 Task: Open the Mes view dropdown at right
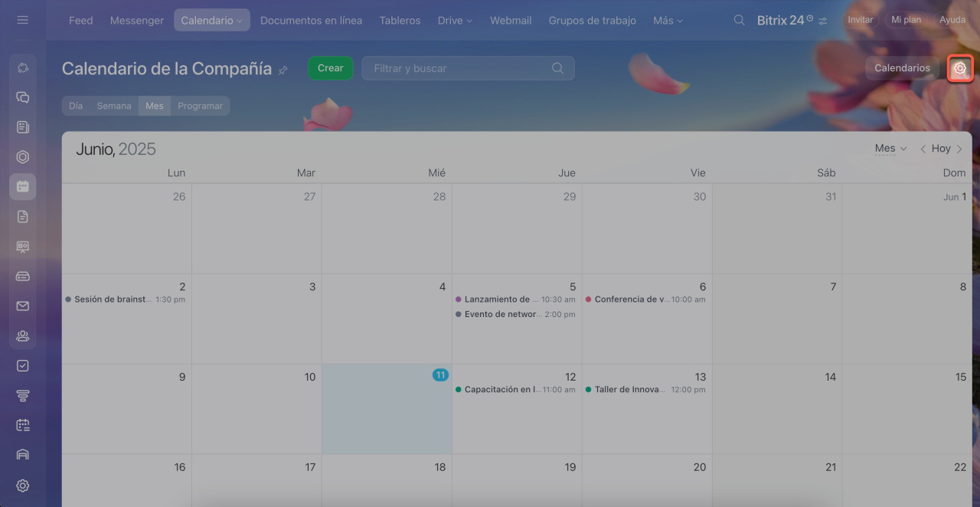pyautogui.click(x=890, y=149)
